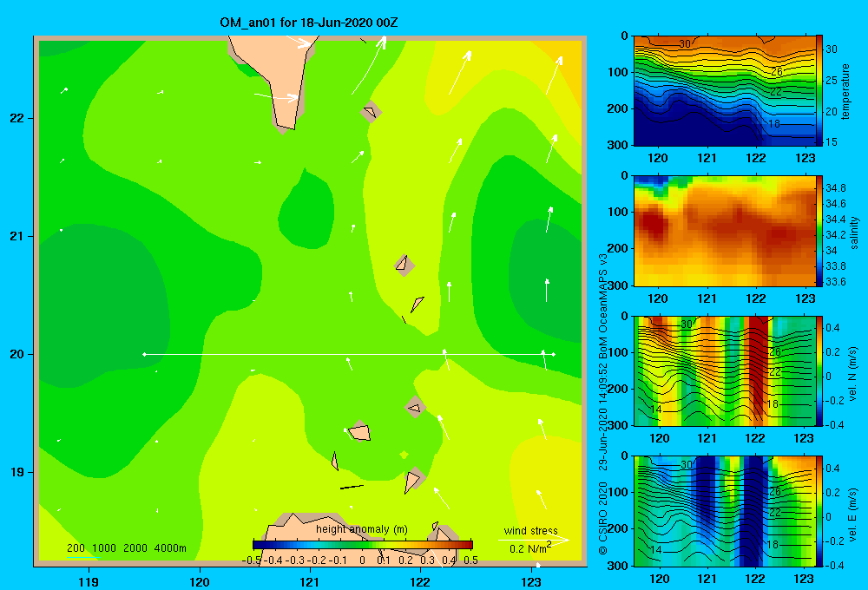This screenshot has height=590, width=868.
Task: Click the -0.5 label on height anomaly bar
Action: (252, 560)
